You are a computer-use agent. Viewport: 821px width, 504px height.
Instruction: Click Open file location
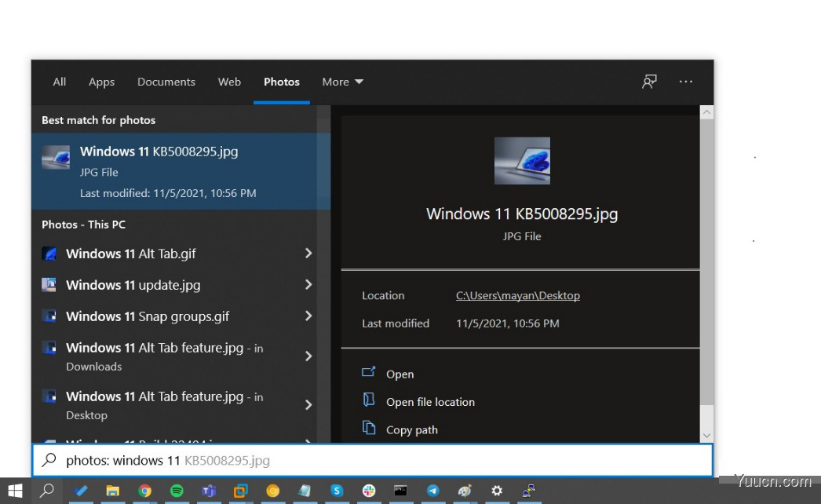coord(430,402)
